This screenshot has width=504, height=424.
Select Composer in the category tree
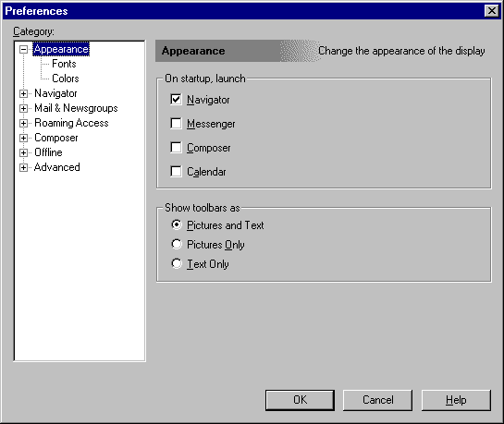click(x=55, y=138)
